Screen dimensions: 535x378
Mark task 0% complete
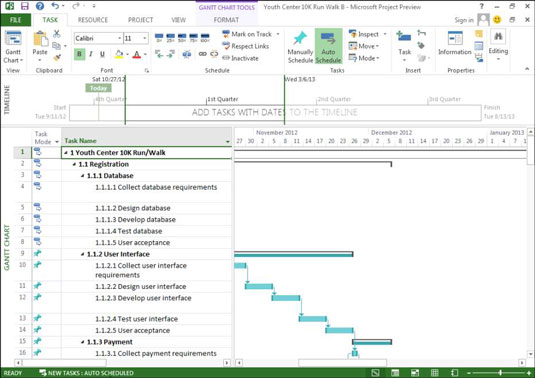point(159,38)
